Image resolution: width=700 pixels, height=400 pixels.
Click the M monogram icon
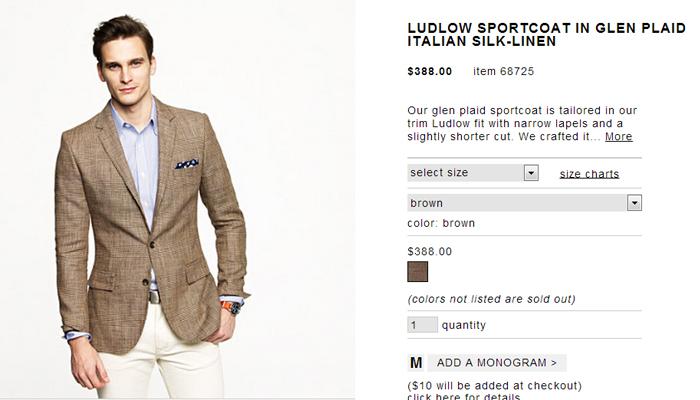(x=416, y=363)
